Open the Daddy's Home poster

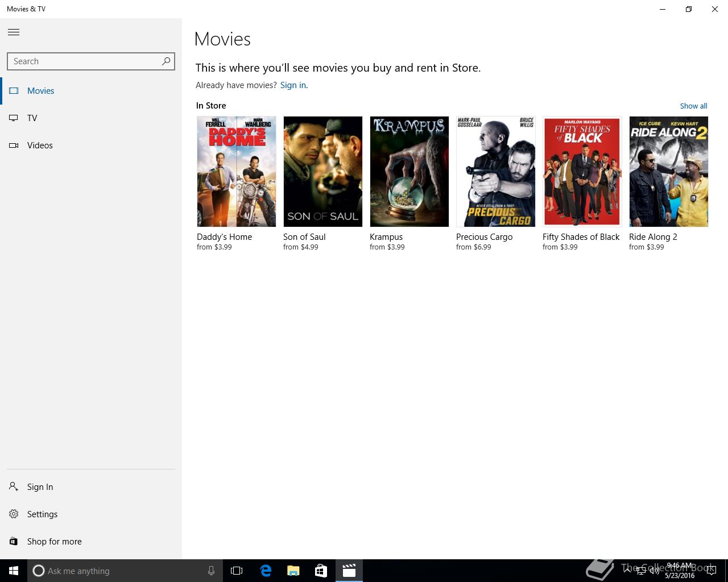click(237, 172)
